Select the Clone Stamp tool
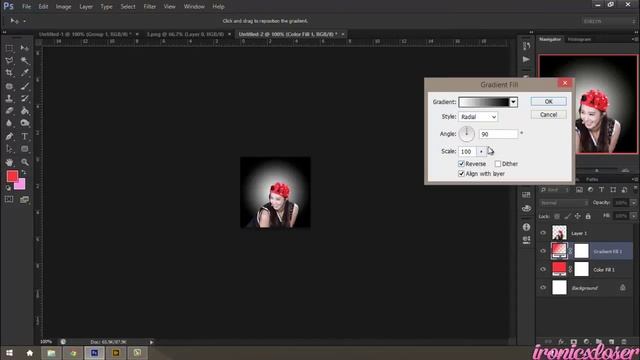Screen dimensions: 640x360 point(9,98)
